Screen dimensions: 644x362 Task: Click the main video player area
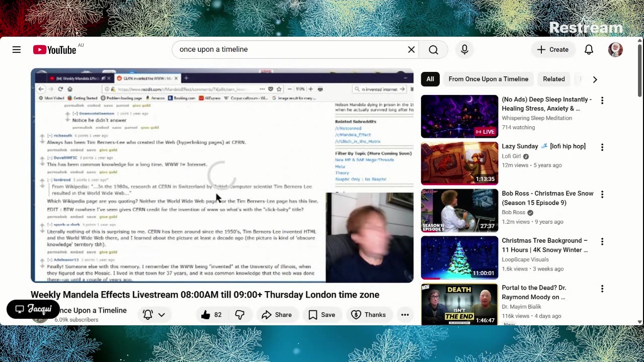222,175
